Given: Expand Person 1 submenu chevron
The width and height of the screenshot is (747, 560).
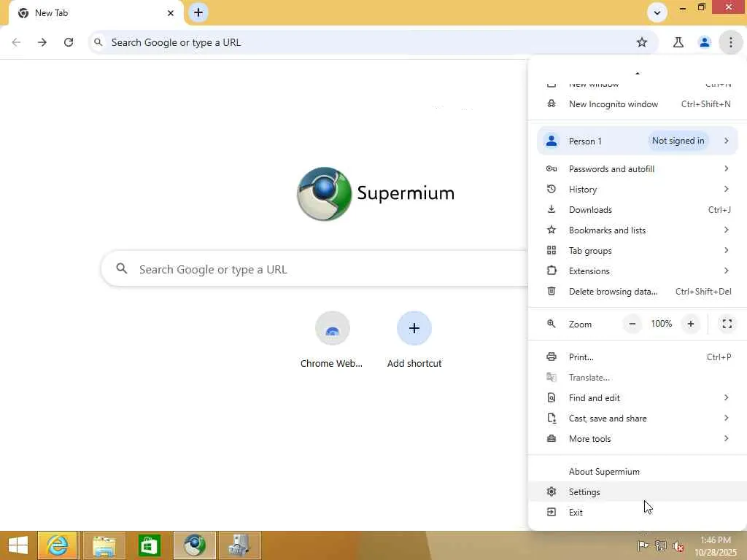Looking at the screenshot, I should [x=726, y=141].
